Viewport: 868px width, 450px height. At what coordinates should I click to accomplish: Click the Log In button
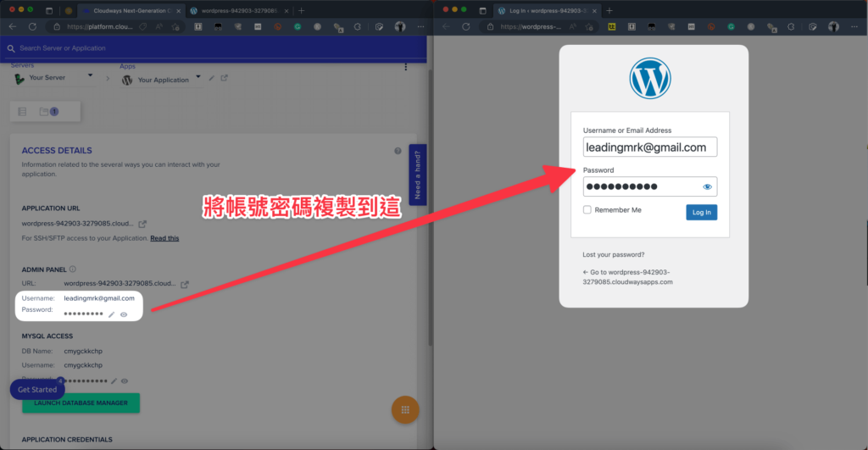701,213
